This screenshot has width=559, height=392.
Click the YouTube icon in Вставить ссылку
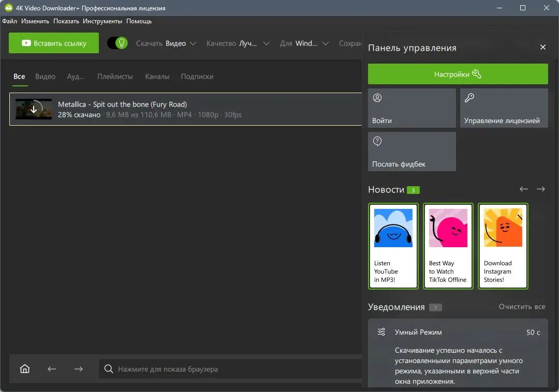pos(26,43)
